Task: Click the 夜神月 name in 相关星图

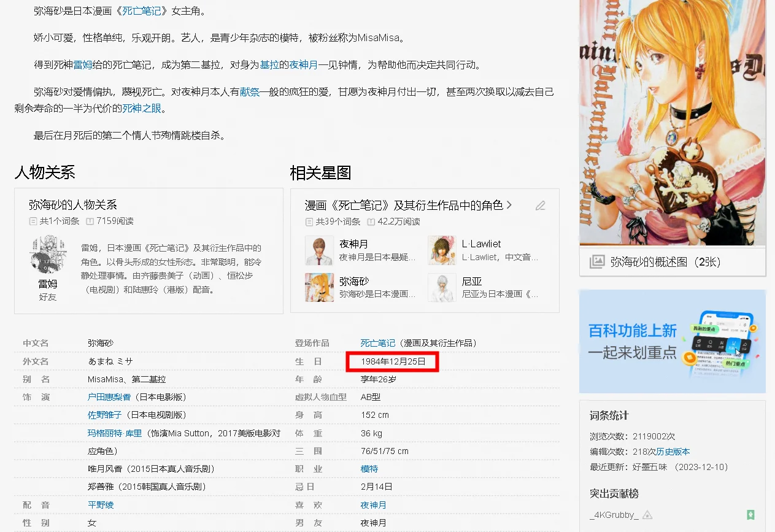Action: click(x=354, y=244)
